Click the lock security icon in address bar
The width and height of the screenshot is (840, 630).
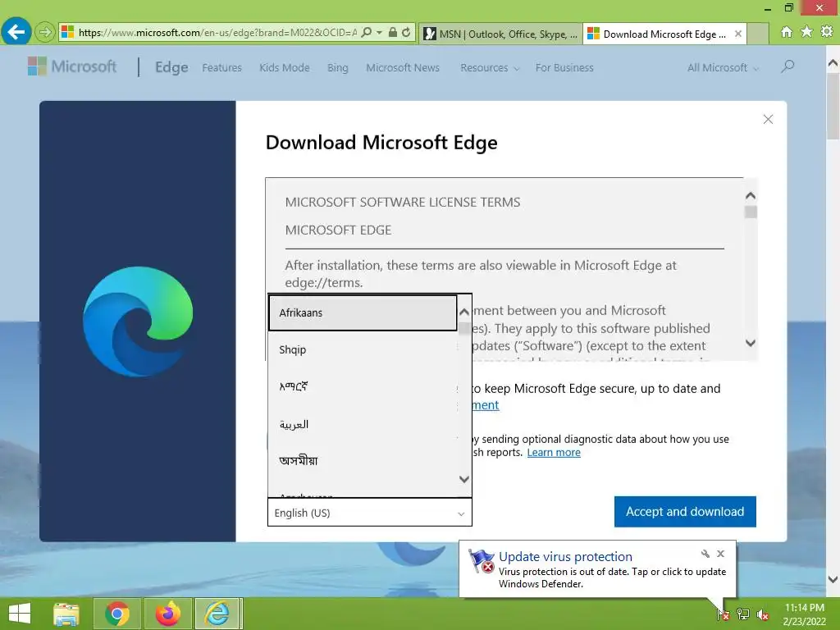[393, 32]
